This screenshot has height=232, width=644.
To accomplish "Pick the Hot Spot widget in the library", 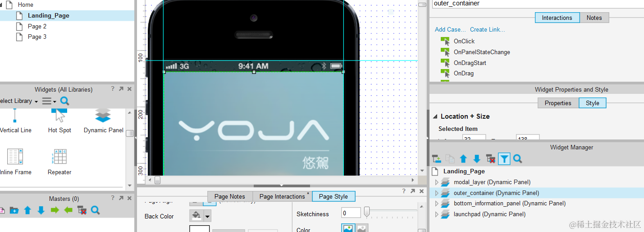I will [x=59, y=121].
